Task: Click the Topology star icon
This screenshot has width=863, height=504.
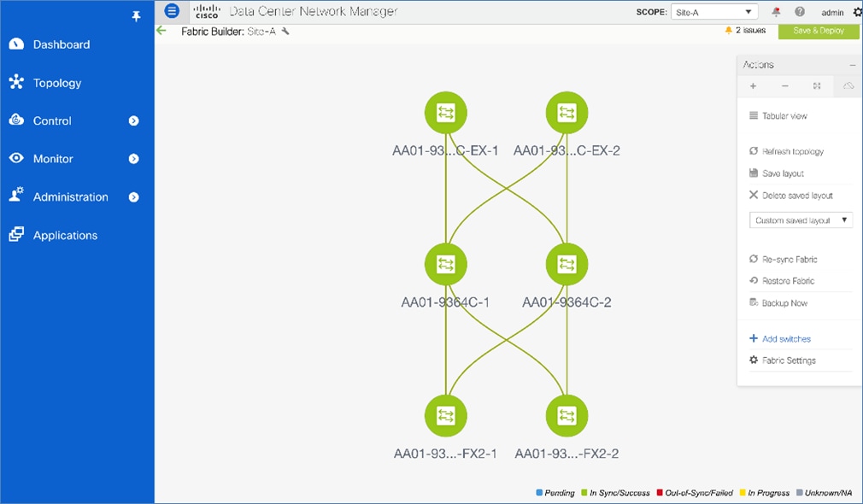Action: (16, 82)
